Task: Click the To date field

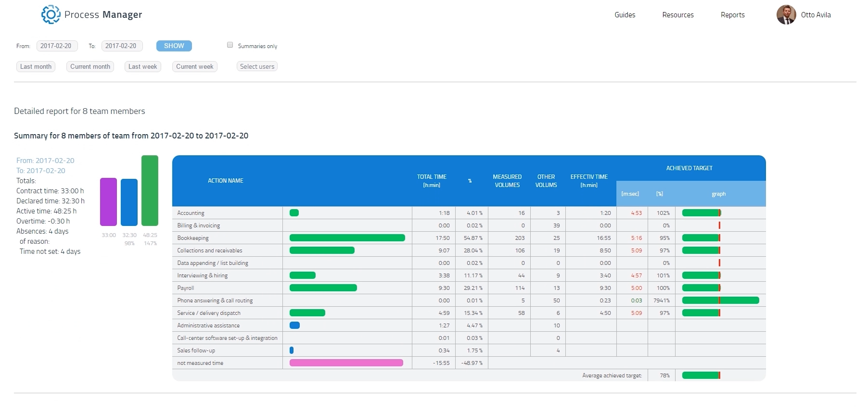Action: click(x=122, y=46)
